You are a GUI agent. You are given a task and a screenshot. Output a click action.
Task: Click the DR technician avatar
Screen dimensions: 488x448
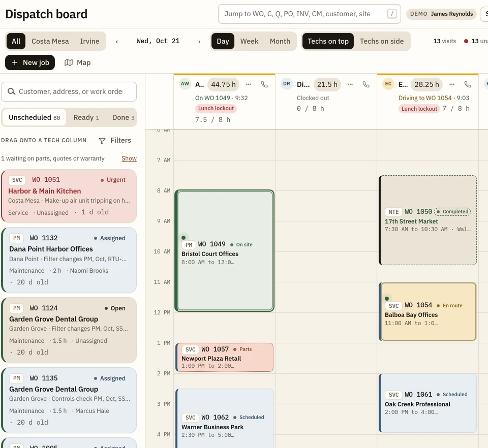(x=287, y=84)
